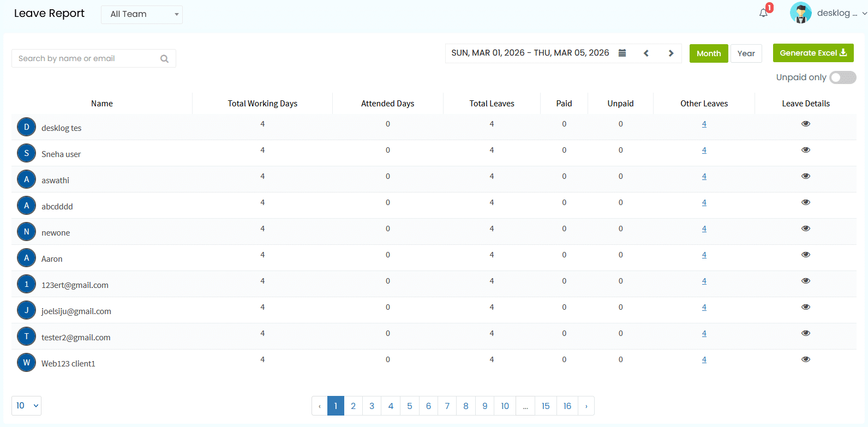The width and height of the screenshot is (868, 427).
Task: Open the notification bell
Action: pos(763,13)
